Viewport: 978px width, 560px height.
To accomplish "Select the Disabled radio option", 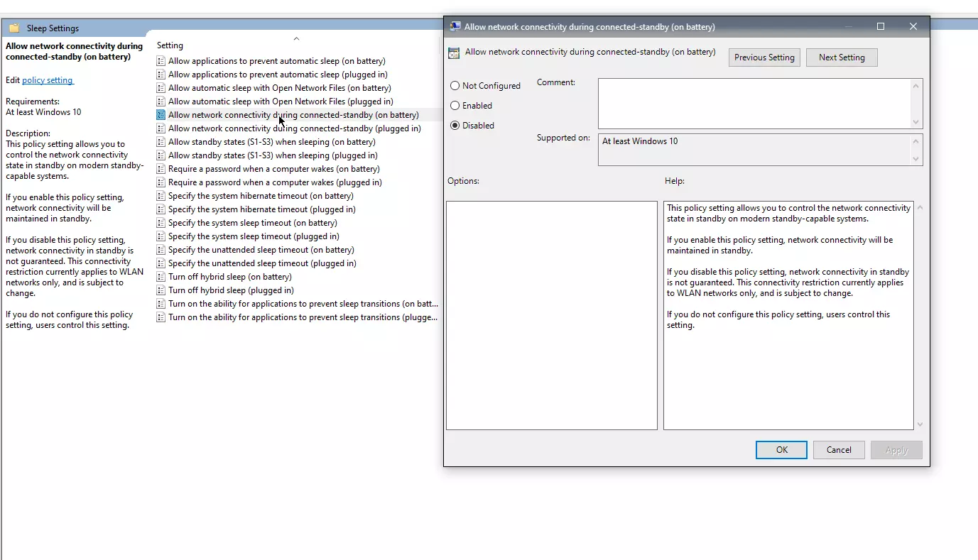I will point(455,126).
